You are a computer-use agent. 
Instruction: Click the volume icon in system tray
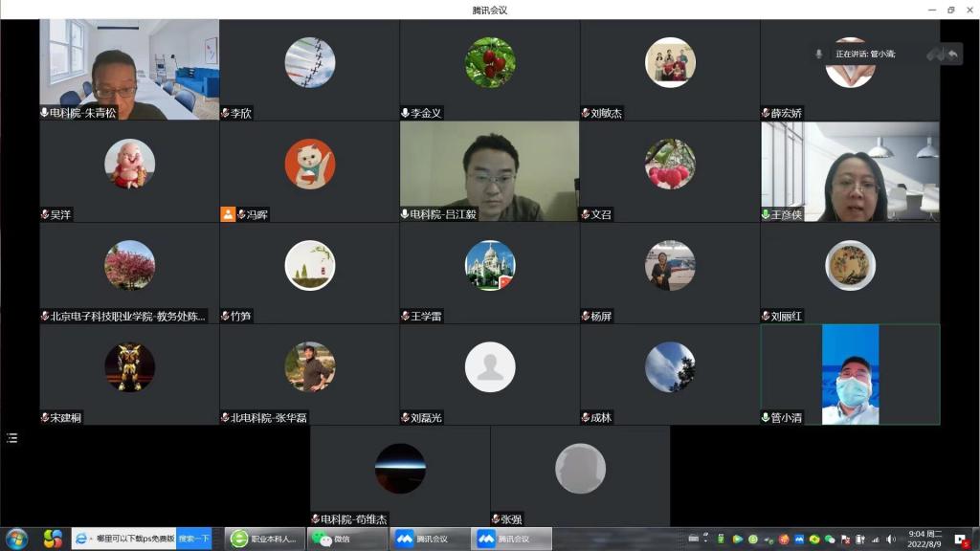[891, 539]
